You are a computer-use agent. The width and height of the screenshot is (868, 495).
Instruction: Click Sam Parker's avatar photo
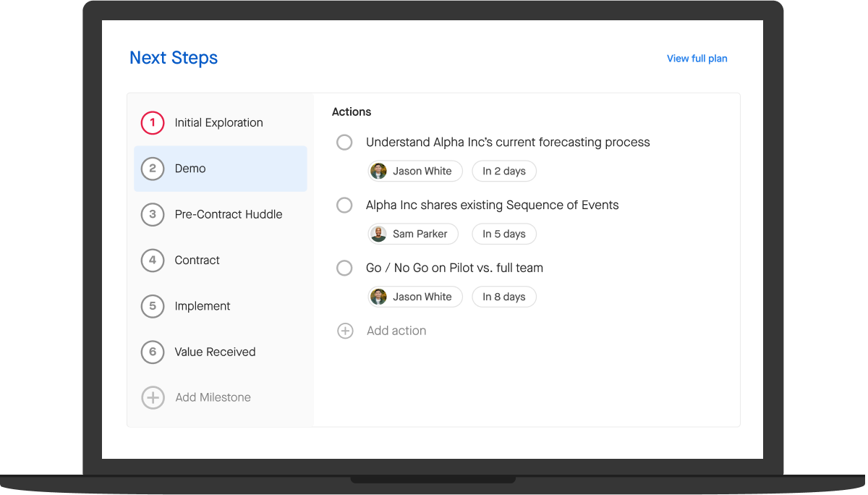[378, 234]
